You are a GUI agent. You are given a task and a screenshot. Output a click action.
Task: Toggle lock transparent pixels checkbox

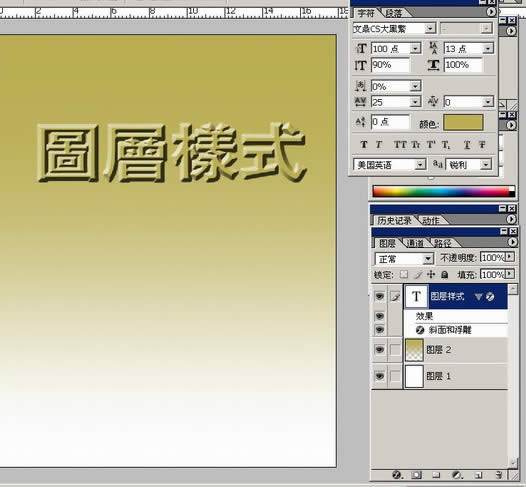[x=404, y=275]
